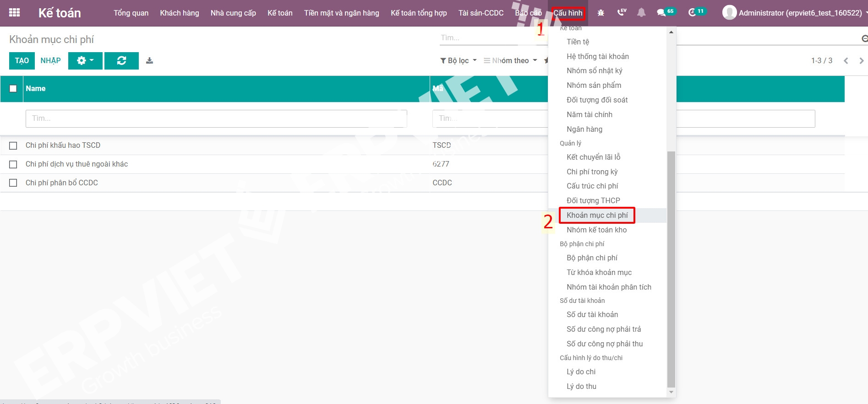868x404 pixels.
Task: Click the Name column search field
Action: 216,119
